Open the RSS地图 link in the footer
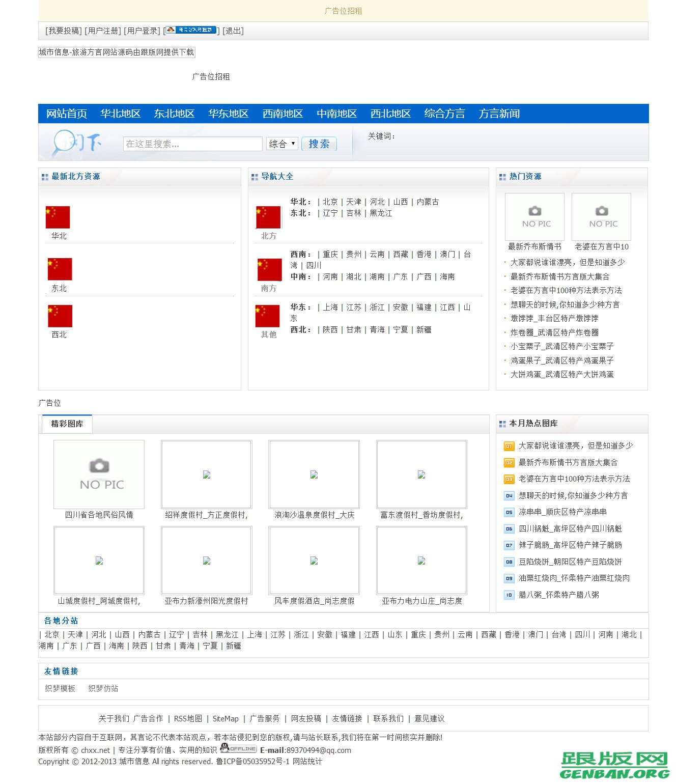This screenshot has width=677, height=784. 186,719
